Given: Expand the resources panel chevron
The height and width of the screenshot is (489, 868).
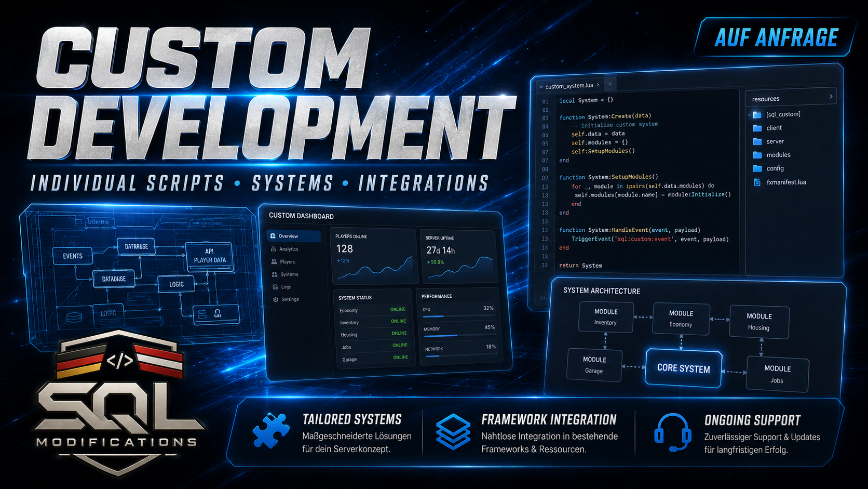Looking at the screenshot, I should coord(831,97).
